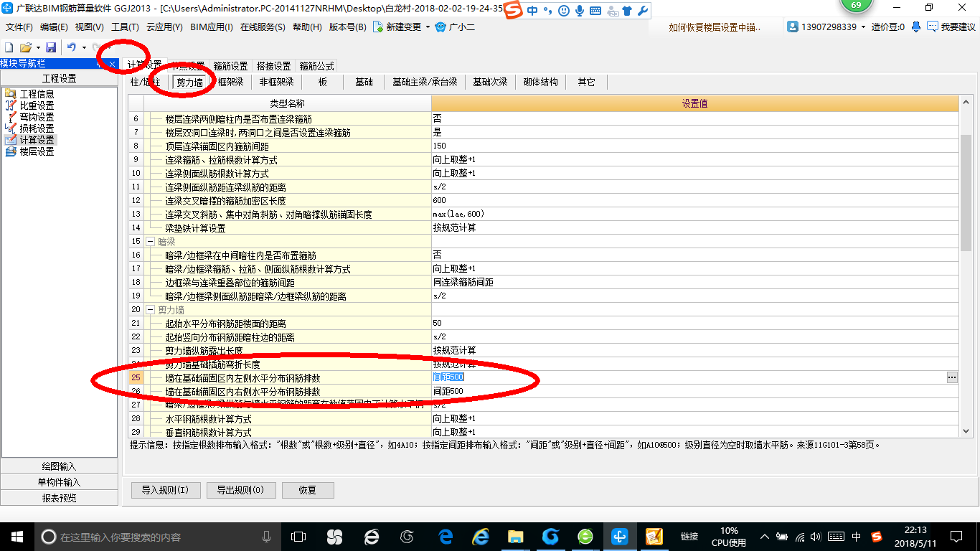
Task: Switch to the 搭接设置 tab
Action: pos(273,66)
